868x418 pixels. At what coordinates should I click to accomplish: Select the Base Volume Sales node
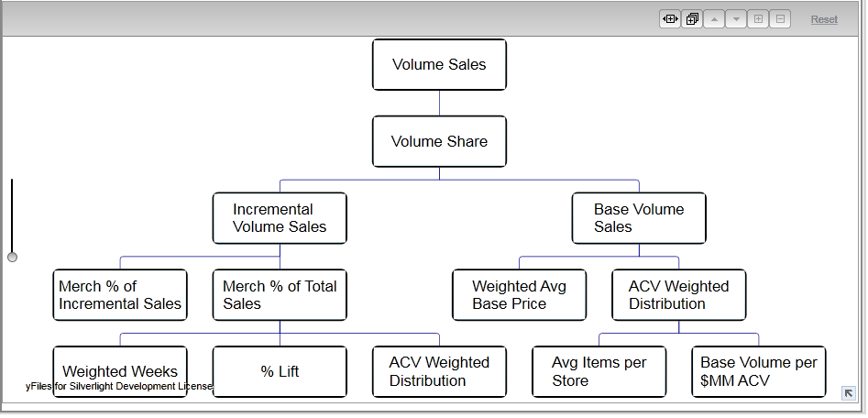[x=639, y=218]
